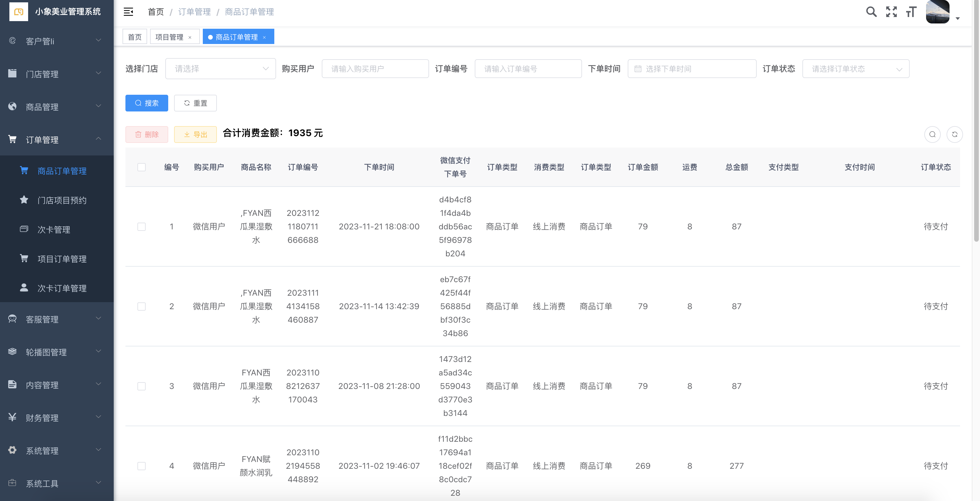Switch to the 首页 tab
This screenshot has width=980, height=501.
(x=135, y=37)
